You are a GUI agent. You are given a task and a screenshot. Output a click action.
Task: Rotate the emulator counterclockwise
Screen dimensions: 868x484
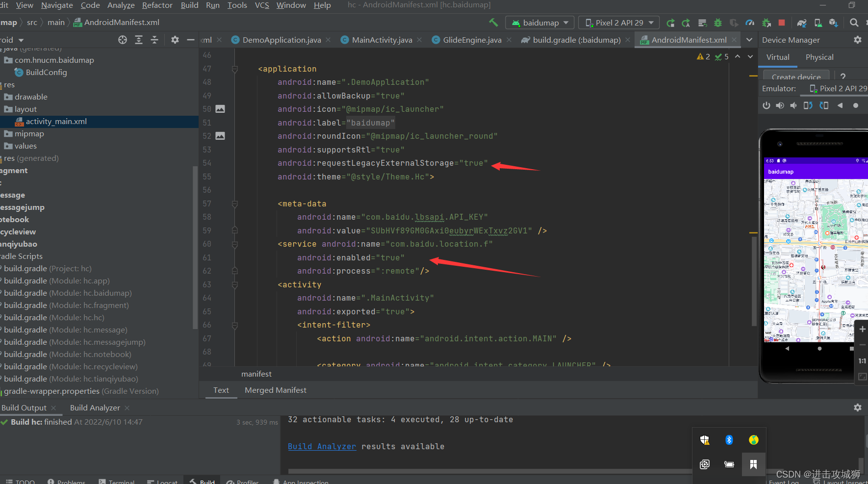click(808, 105)
